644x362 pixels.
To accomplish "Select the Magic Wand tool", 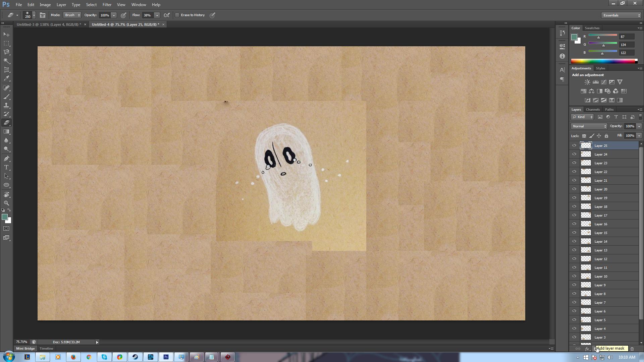I will click(x=6, y=61).
